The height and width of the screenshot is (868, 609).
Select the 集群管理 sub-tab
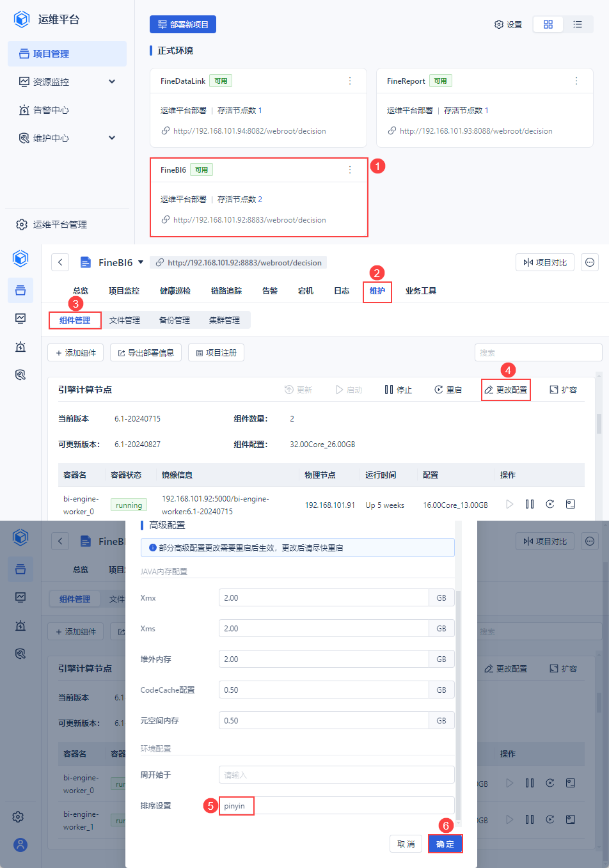tap(225, 320)
